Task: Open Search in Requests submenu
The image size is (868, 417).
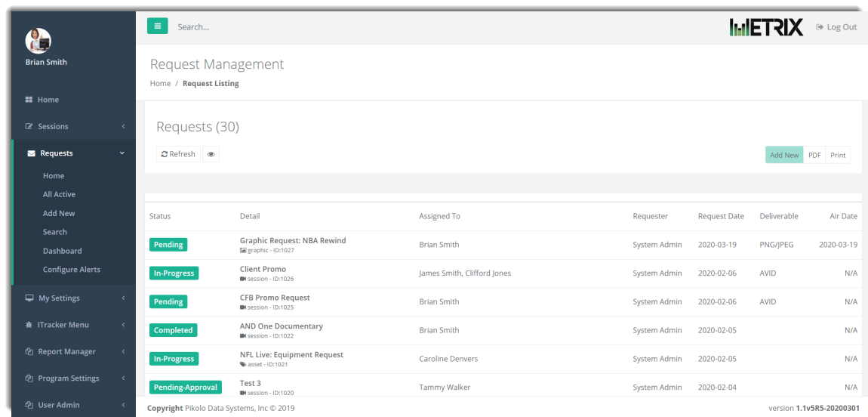Action: tap(55, 232)
